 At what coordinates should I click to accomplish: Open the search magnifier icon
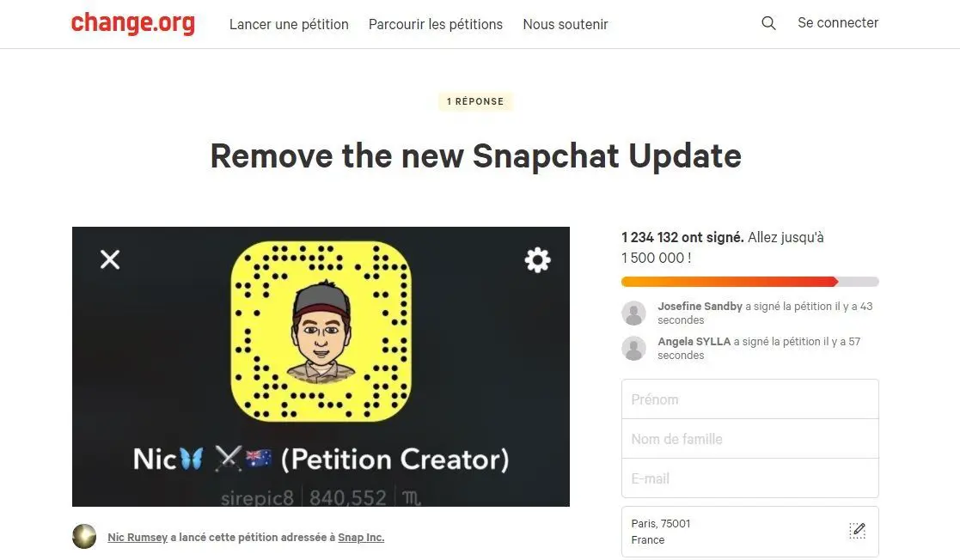point(768,23)
